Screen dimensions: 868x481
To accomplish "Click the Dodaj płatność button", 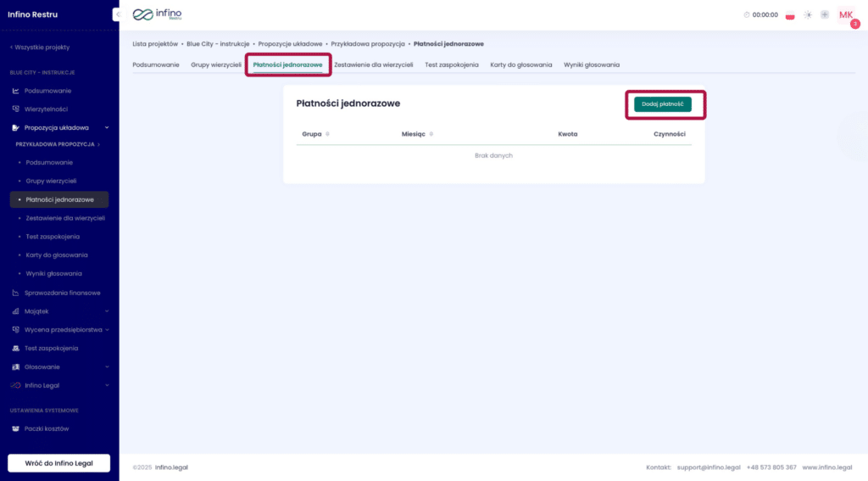I will (662, 103).
